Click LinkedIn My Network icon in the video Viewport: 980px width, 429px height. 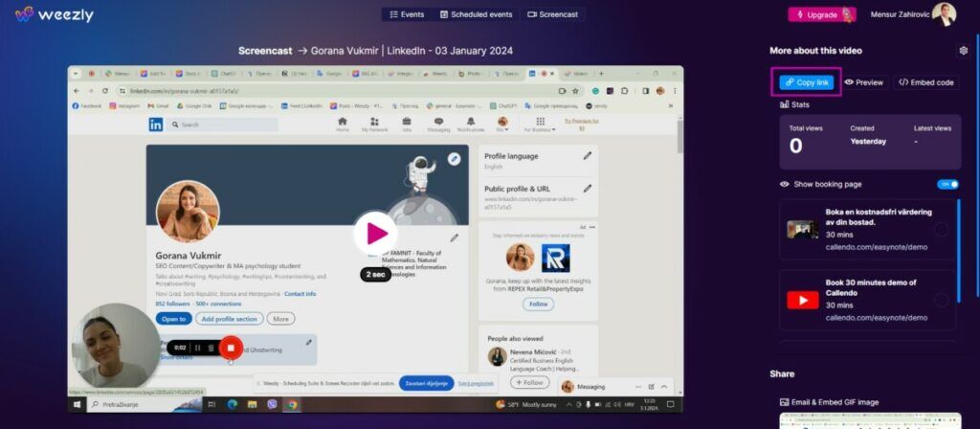point(374,124)
